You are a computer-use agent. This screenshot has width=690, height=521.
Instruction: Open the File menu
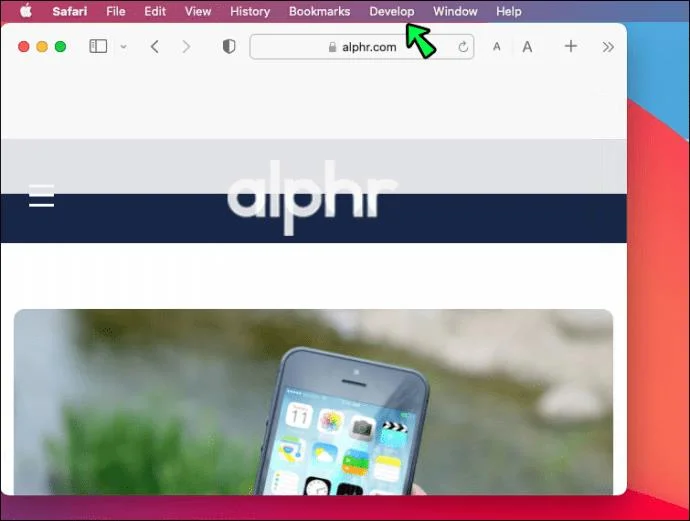116,11
